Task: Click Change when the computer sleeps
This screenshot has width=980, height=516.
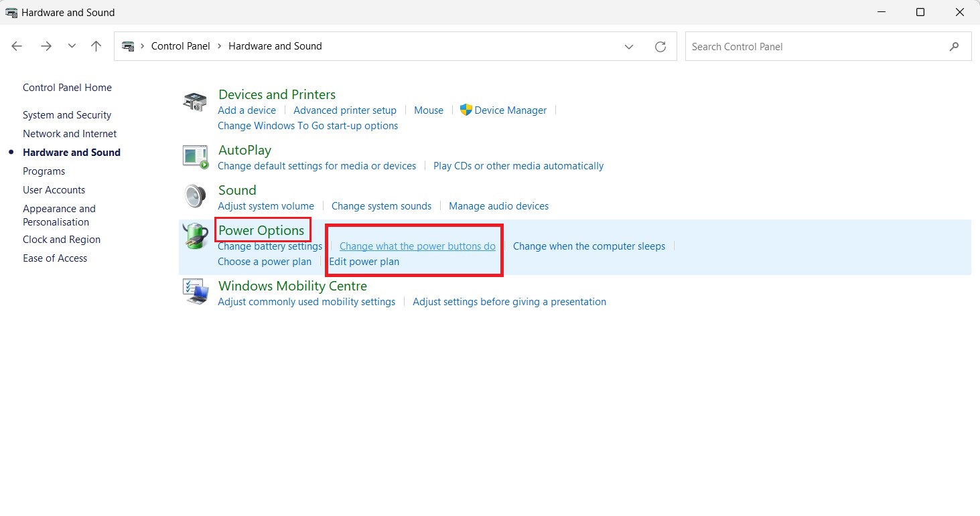Action: (x=588, y=246)
